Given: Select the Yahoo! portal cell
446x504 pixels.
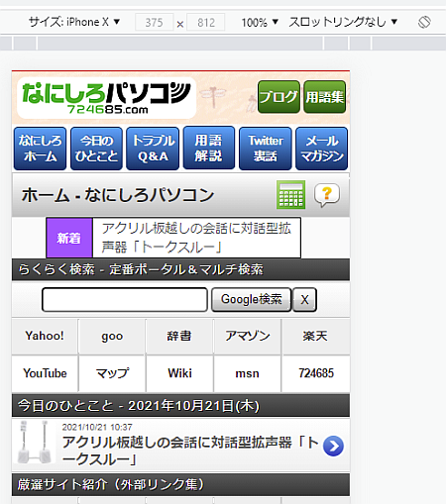Looking at the screenshot, I should (45, 336).
